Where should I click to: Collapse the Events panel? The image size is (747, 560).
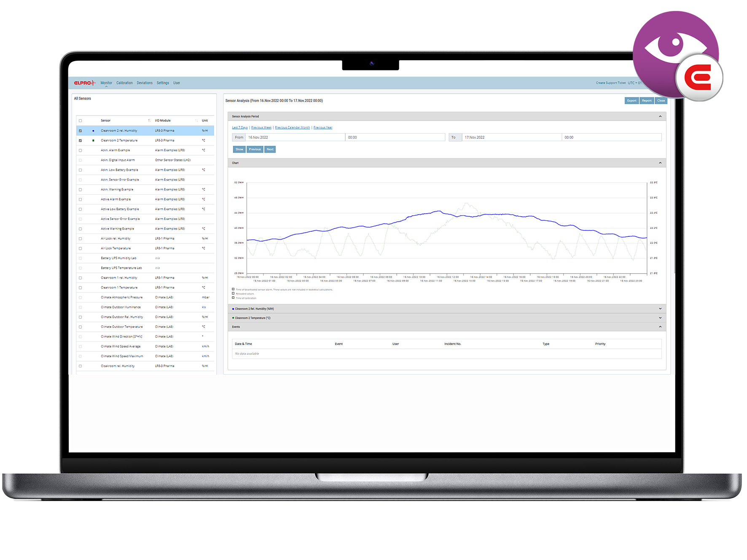coord(660,327)
